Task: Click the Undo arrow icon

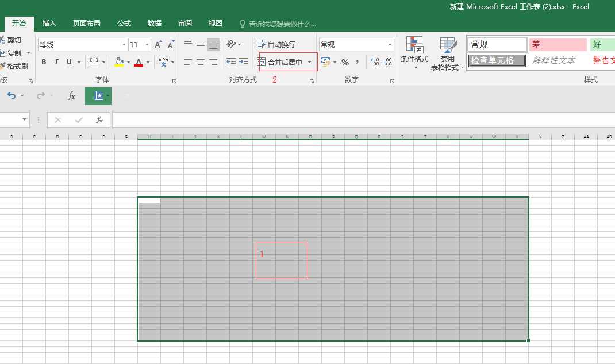Action: [x=11, y=96]
